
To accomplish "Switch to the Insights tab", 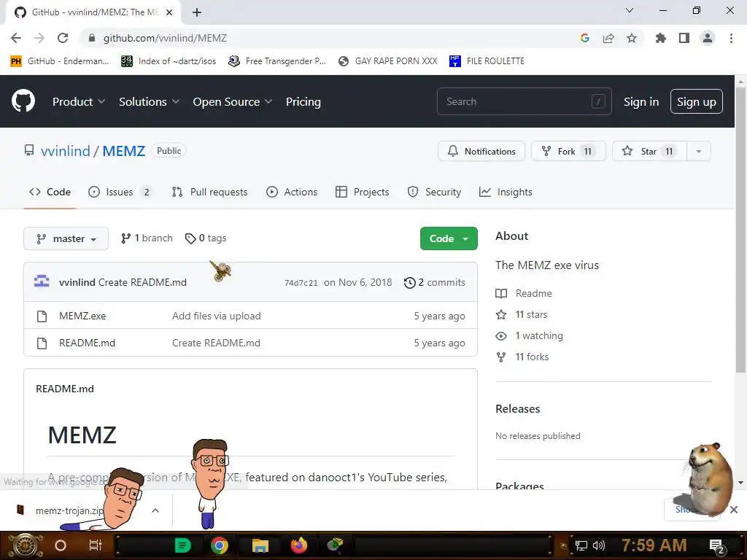I will coord(506,192).
